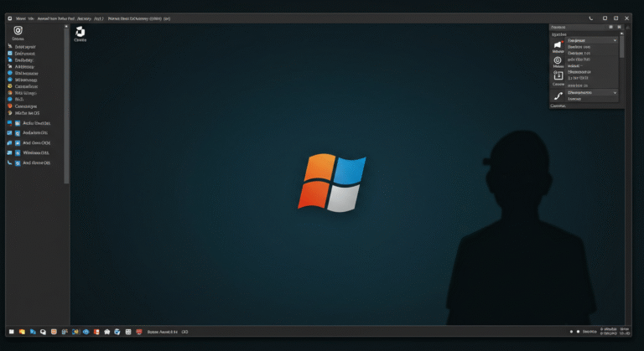644x351 pixels.
Task: Open the white grid icon on taskbar
Action: pyautogui.click(x=128, y=332)
